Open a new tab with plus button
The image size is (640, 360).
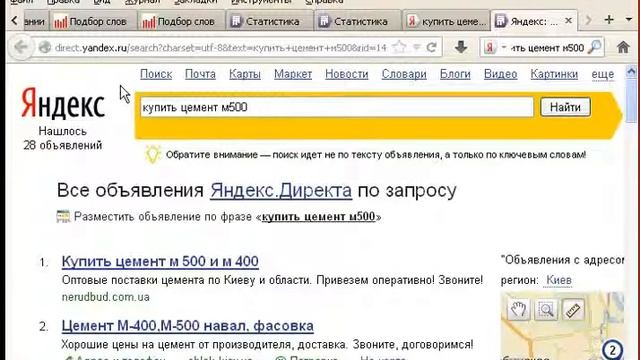609,20
